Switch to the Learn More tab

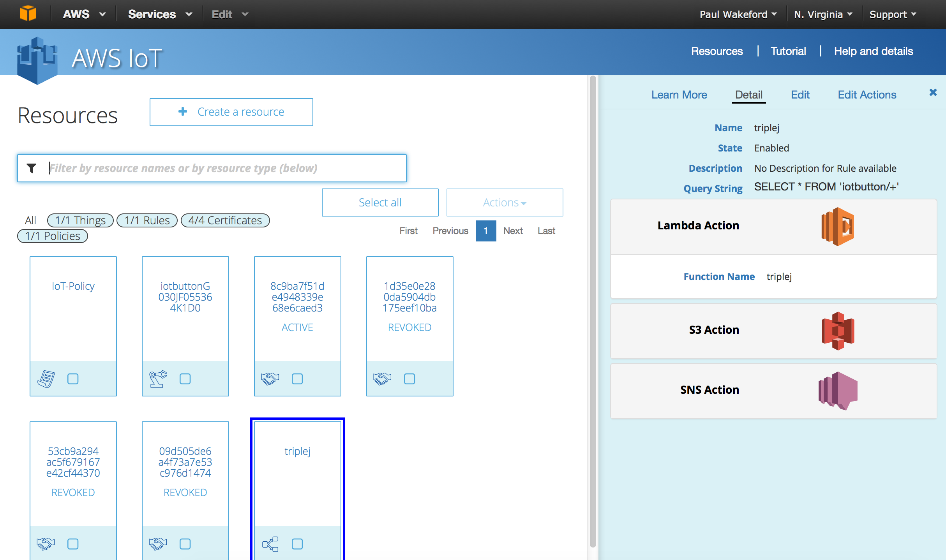coord(679,95)
